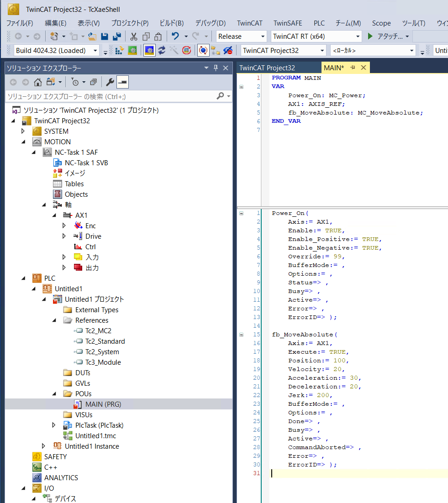This screenshot has height=503, width=448.
Task: Collapse all items in Solution Explorer
Action: pos(93,82)
